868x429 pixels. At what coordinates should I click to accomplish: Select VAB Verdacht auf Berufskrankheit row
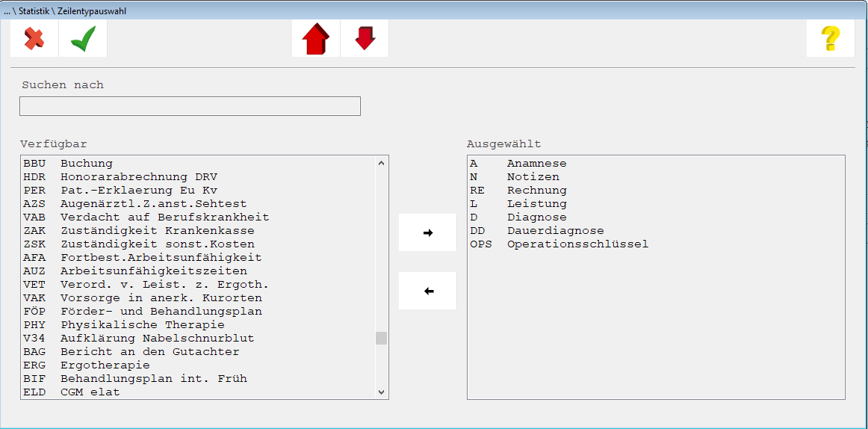pos(198,217)
